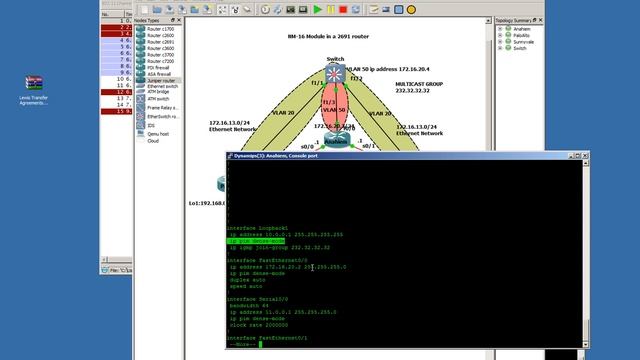This screenshot has width=640, height=360.
Task: Select IDS node type
Action: click(x=158, y=125)
